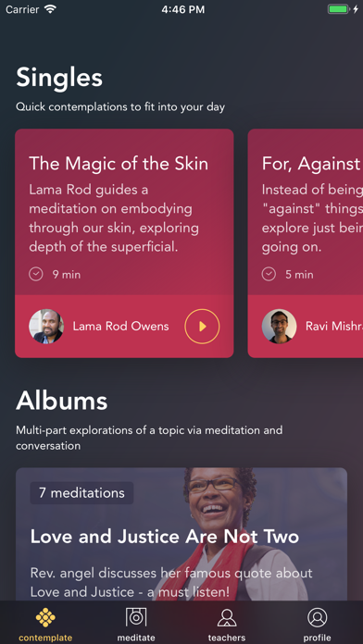
Task: Open The Magic of the Skin title
Action: click(119, 164)
